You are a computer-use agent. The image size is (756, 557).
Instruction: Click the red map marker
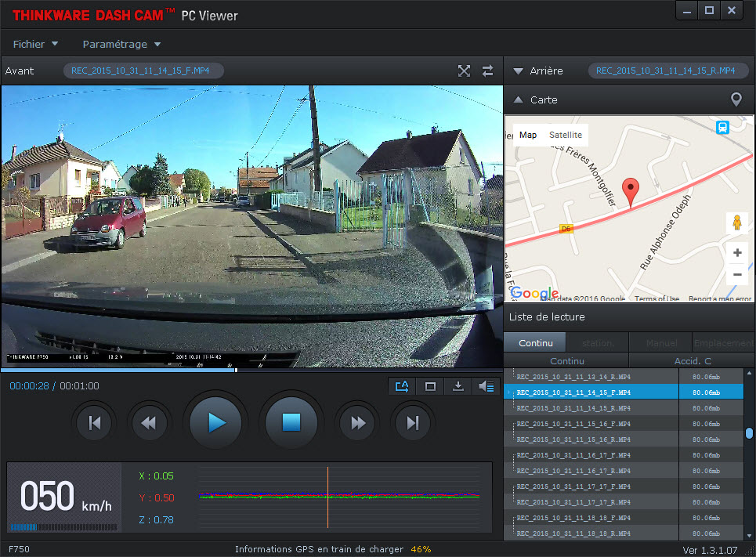pyautogui.click(x=630, y=193)
